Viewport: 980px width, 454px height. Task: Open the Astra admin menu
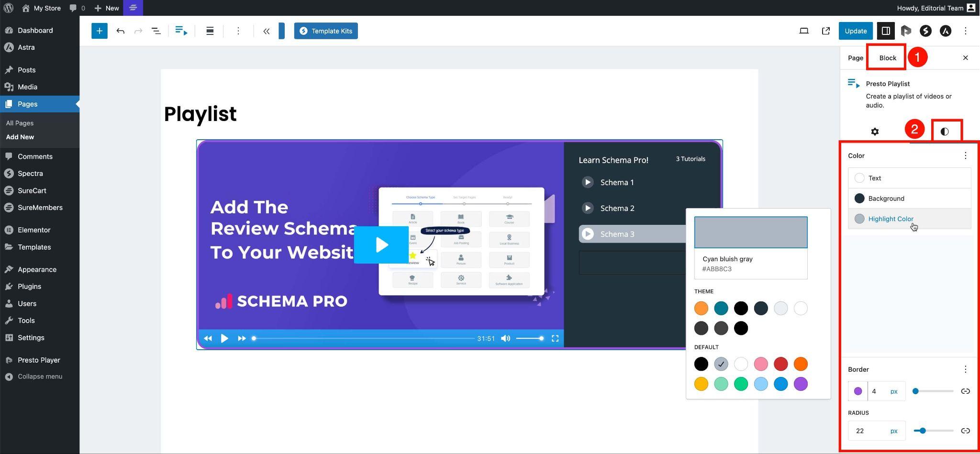pos(40,47)
